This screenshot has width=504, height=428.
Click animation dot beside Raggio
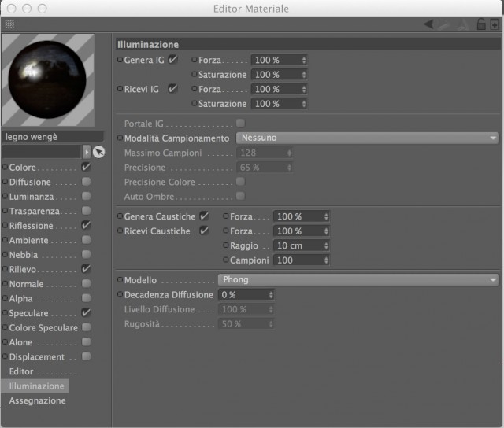(226, 245)
